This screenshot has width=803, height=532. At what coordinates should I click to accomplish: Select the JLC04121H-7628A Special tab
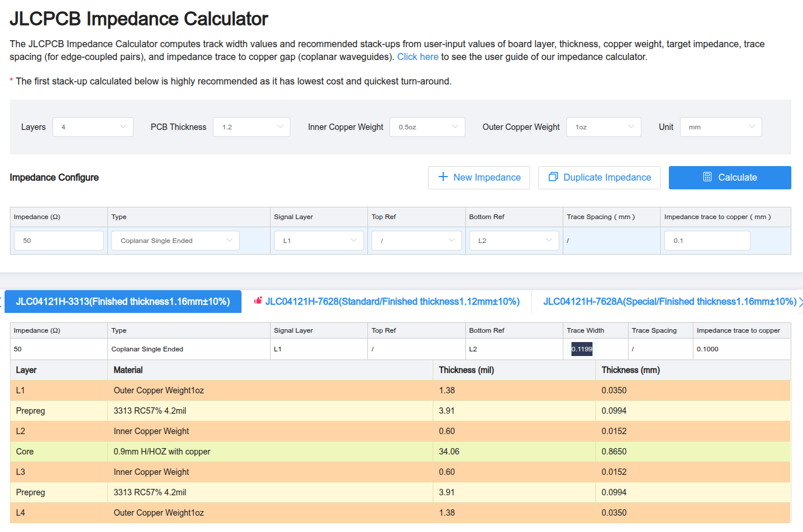pos(669,301)
